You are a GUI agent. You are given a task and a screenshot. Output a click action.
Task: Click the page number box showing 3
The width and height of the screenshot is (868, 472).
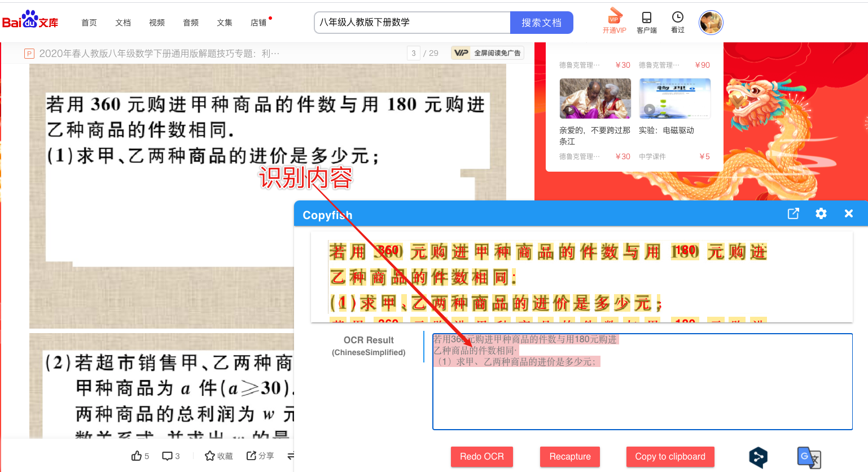click(x=414, y=53)
